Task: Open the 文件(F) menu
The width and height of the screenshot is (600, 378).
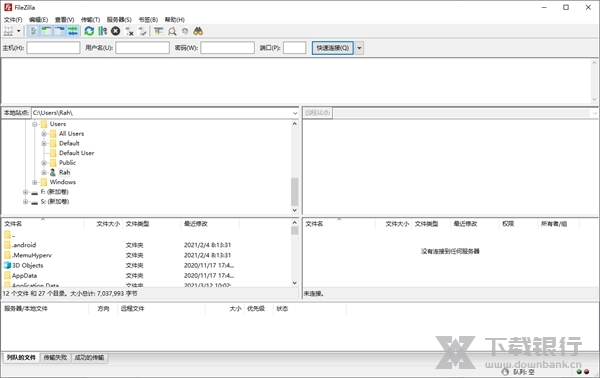Action: pos(13,20)
